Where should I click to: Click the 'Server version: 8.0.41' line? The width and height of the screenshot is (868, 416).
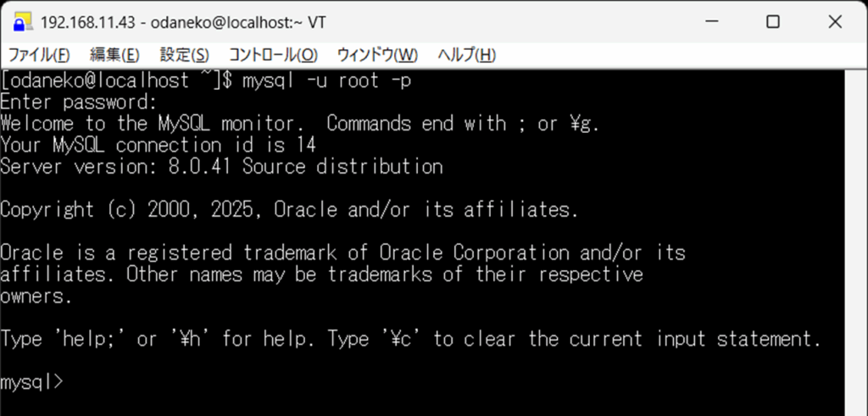[221, 167]
